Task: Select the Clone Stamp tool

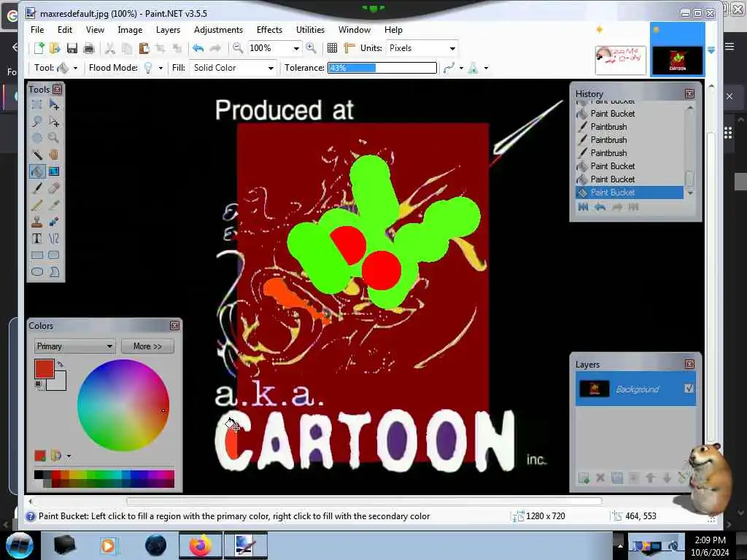Action: pos(36,222)
